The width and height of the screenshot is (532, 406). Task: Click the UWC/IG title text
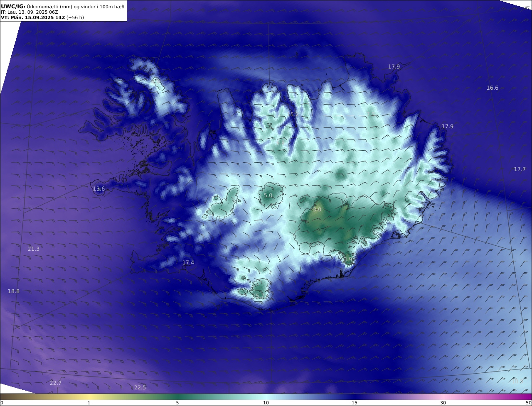13,6
